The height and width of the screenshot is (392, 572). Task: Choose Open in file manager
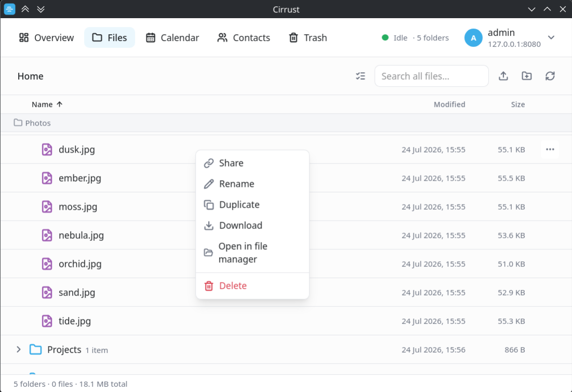pos(252,252)
